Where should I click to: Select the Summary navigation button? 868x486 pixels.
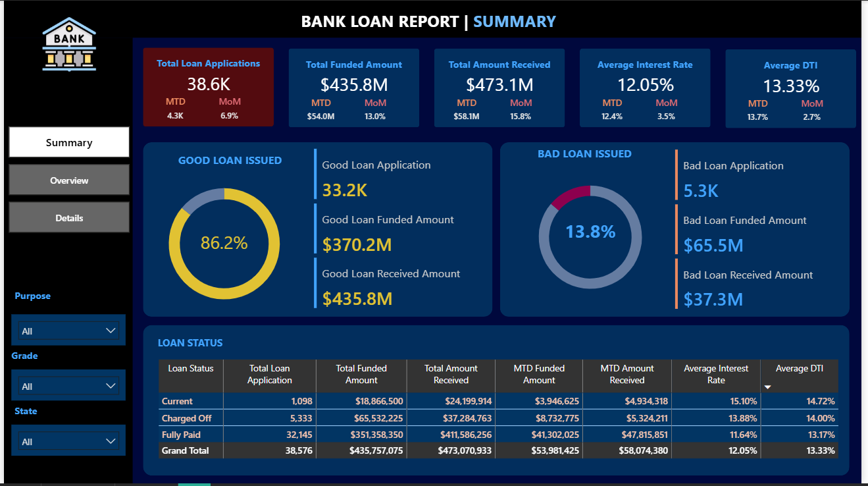click(68, 142)
